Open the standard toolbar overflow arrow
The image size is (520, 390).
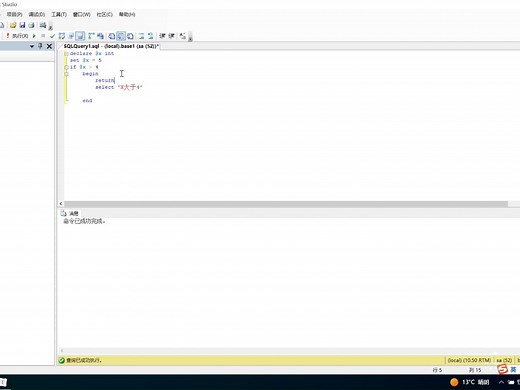tap(51, 27)
